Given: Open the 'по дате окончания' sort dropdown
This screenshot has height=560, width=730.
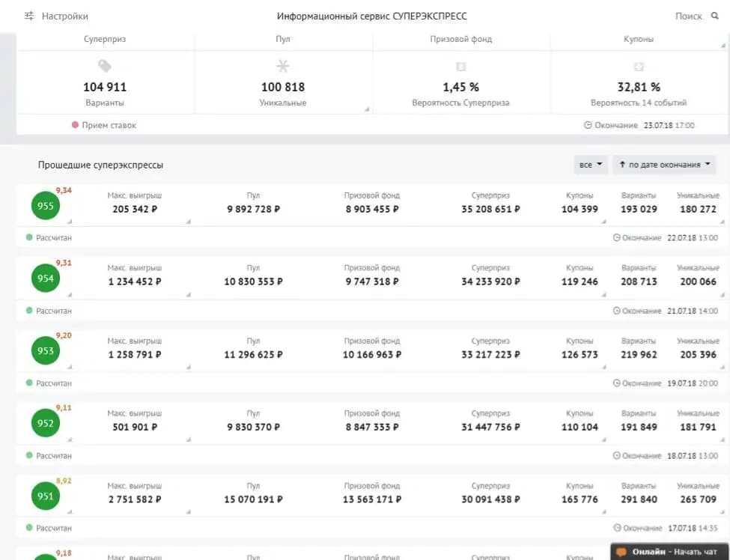Looking at the screenshot, I should point(664,165).
